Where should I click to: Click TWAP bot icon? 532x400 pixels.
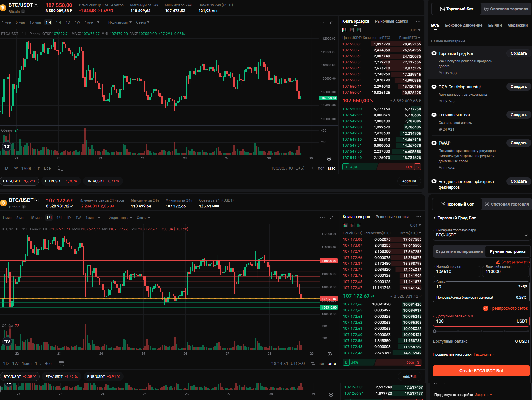(x=434, y=143)
